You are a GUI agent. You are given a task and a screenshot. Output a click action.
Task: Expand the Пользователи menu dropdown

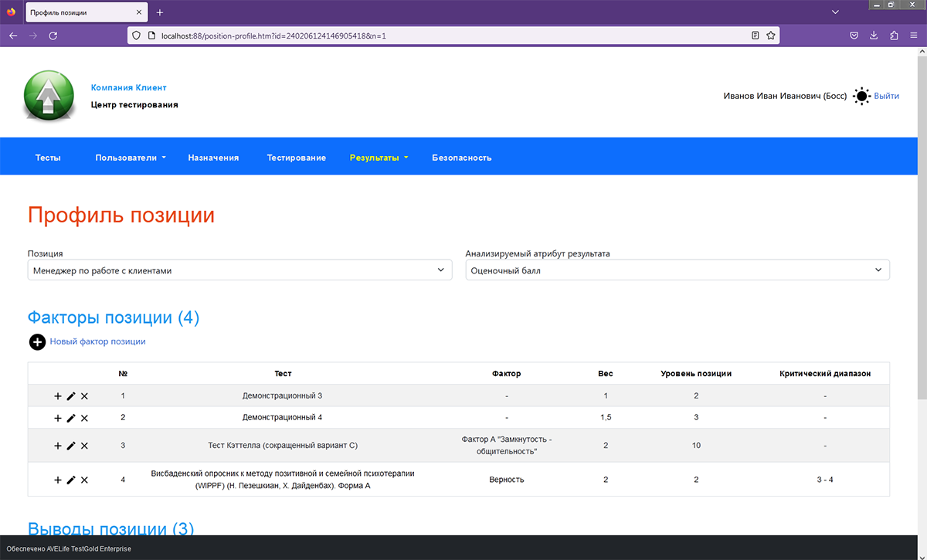[x=131, y=158]
